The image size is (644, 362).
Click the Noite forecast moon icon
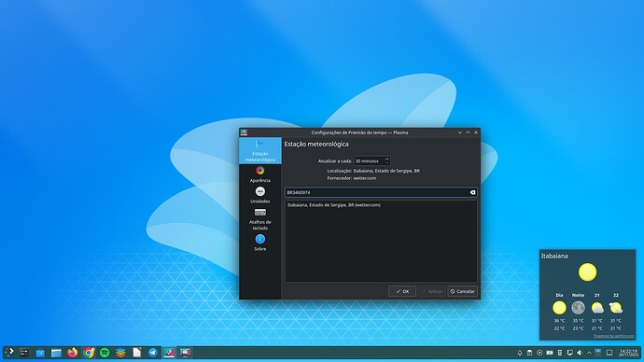[578, 307]
